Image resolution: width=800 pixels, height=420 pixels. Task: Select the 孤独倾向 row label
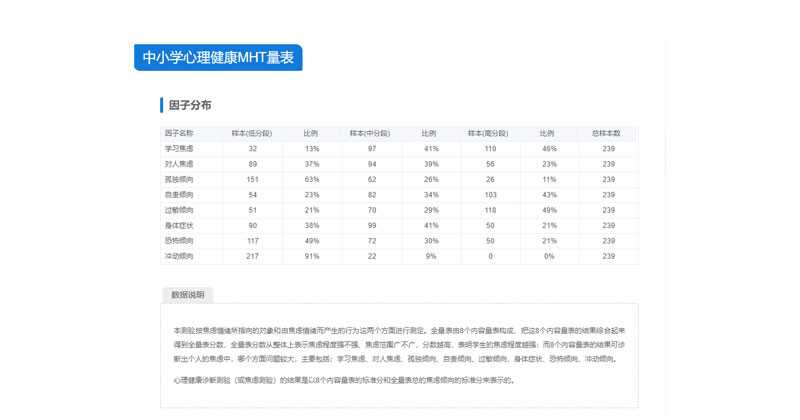(x=179, y=179)
